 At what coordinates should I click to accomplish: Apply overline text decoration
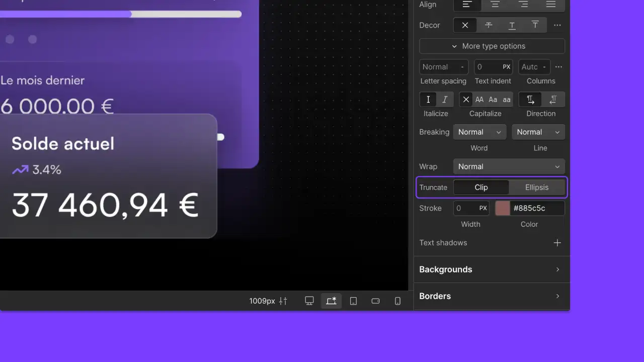535,25
